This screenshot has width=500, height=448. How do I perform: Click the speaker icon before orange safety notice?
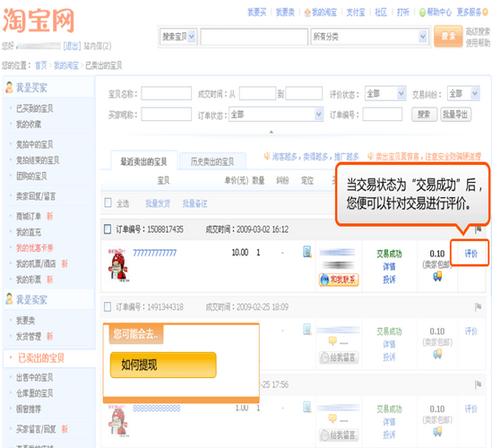370,156
